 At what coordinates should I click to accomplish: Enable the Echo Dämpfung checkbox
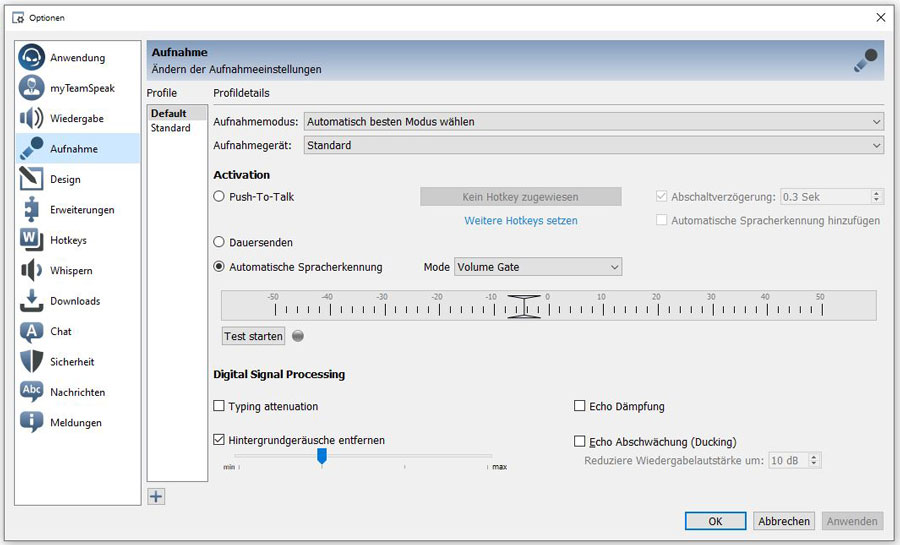tap(580, 407)
